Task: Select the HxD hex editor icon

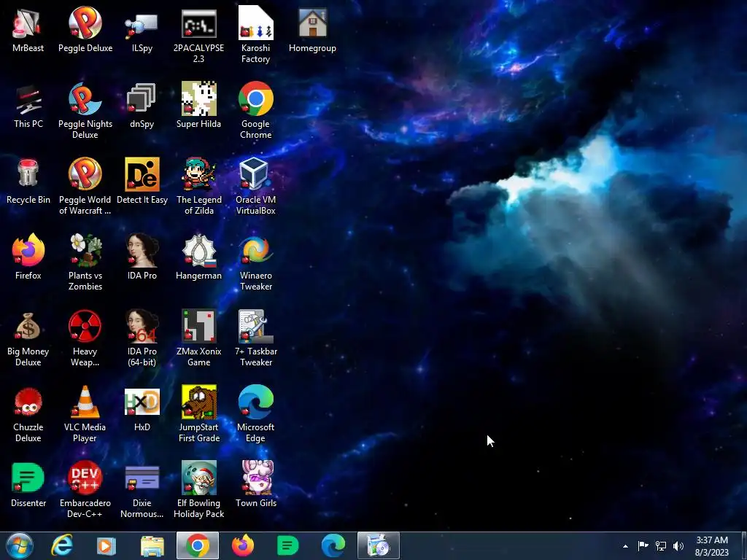Action: pos(142,409)
